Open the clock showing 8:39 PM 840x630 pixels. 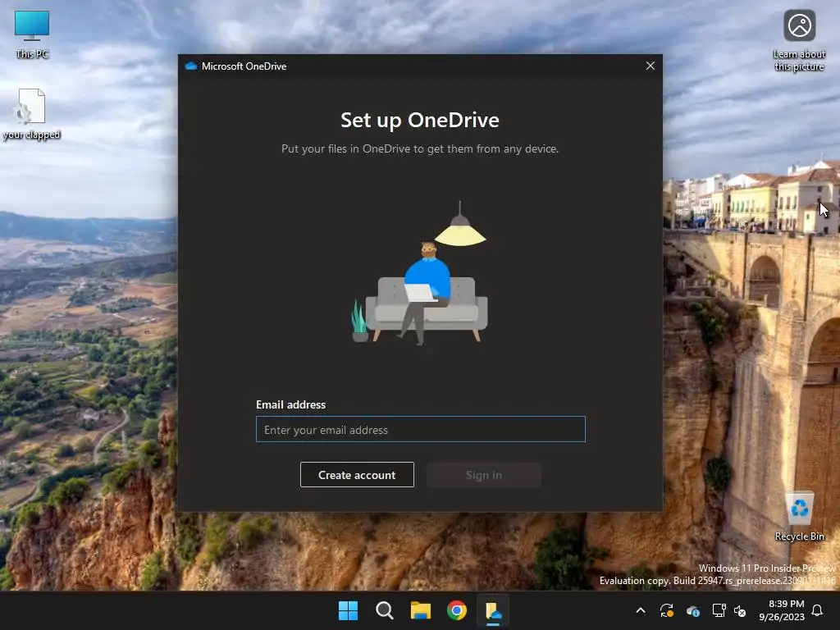782,610
